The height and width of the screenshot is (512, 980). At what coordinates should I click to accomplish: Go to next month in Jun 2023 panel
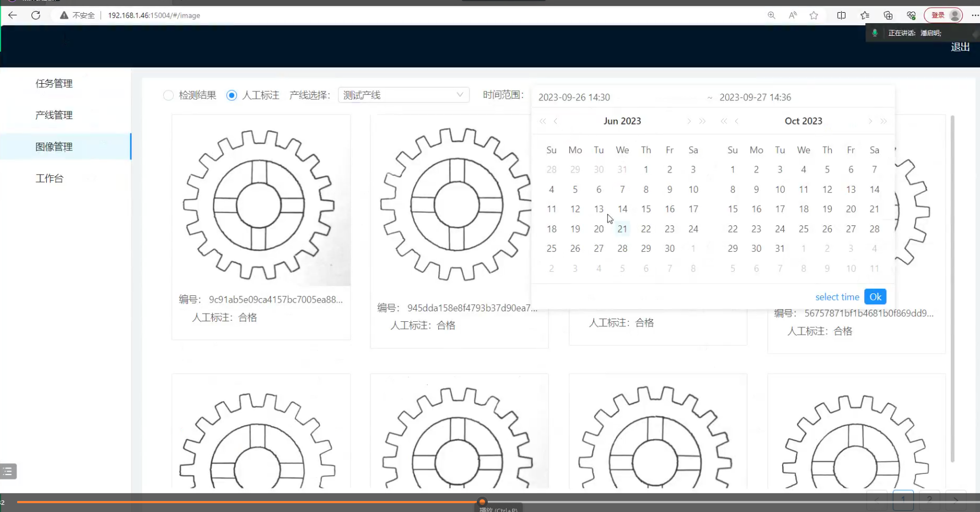click(689, 121)
